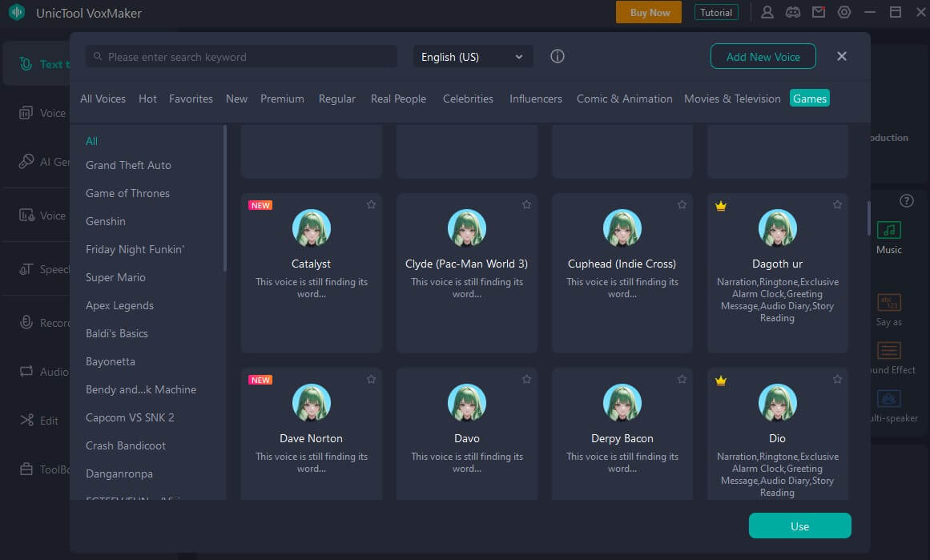Click the Add New Voice button
Image resolution: width=930 pixels, height=560 pixels.
tap(763, 57)
